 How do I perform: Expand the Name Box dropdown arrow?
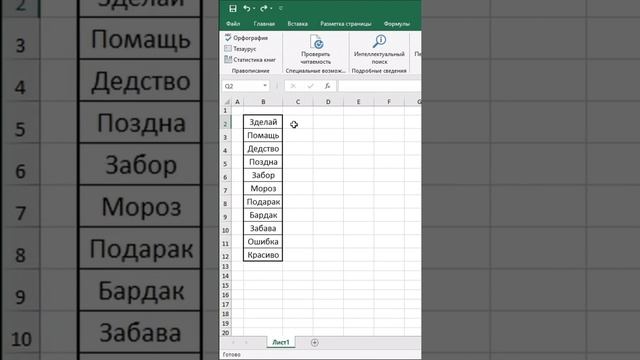[x=265, y=86]
